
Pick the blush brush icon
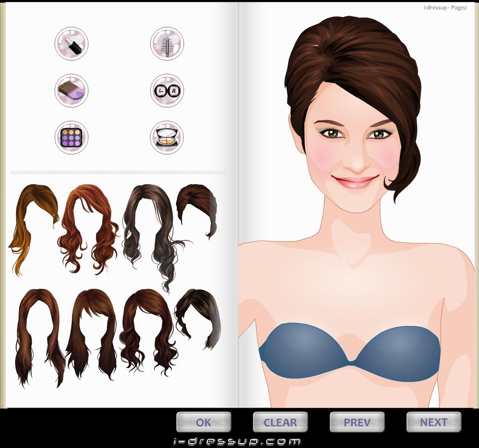coord(71,90)
